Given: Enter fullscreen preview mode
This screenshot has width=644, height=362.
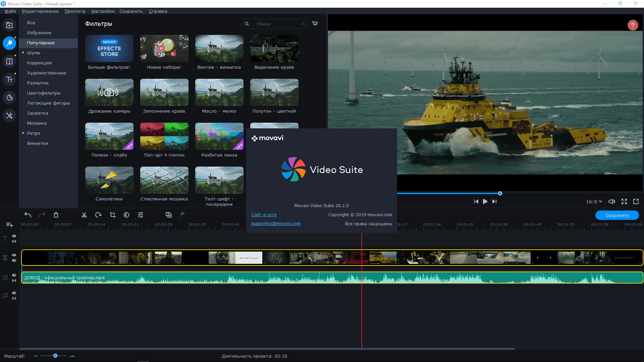Looking at the screenshot, I should coord(624,201).
